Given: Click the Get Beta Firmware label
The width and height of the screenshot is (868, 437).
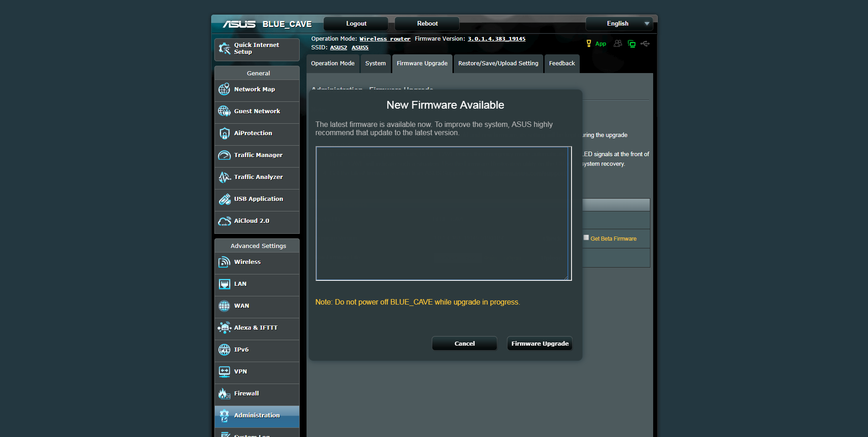Looking at the screenshot, I should click(613, 239).
